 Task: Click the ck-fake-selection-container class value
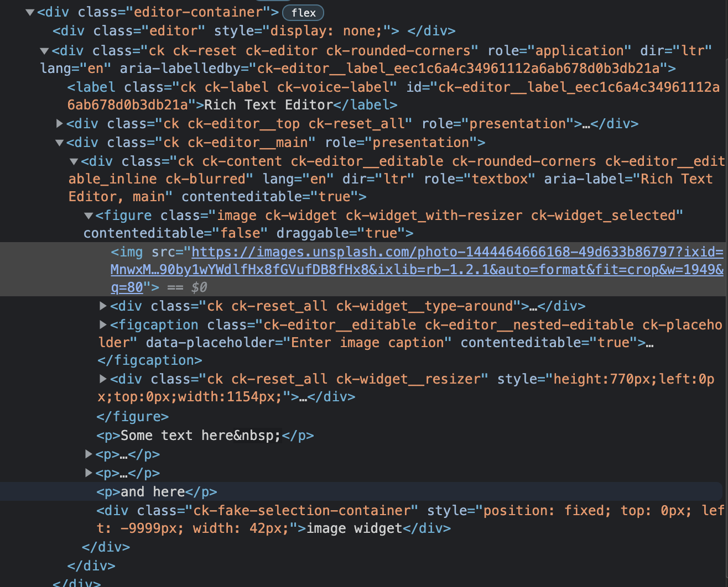pos(301,511)
